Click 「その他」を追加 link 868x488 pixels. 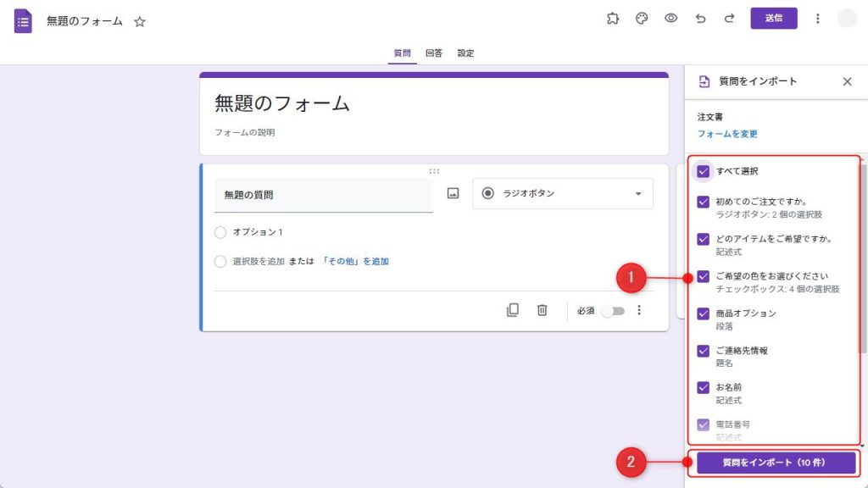(x=355, y=261)
